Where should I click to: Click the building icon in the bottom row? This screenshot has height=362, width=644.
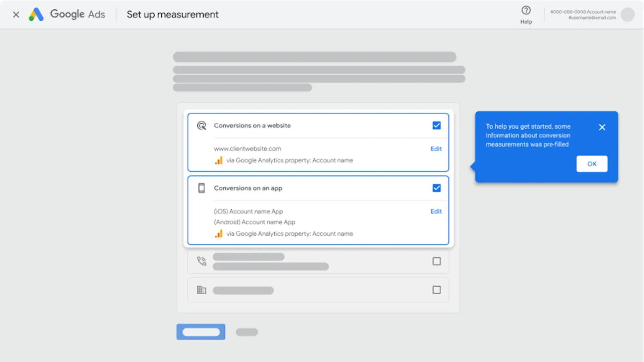(x=202, y=290)
